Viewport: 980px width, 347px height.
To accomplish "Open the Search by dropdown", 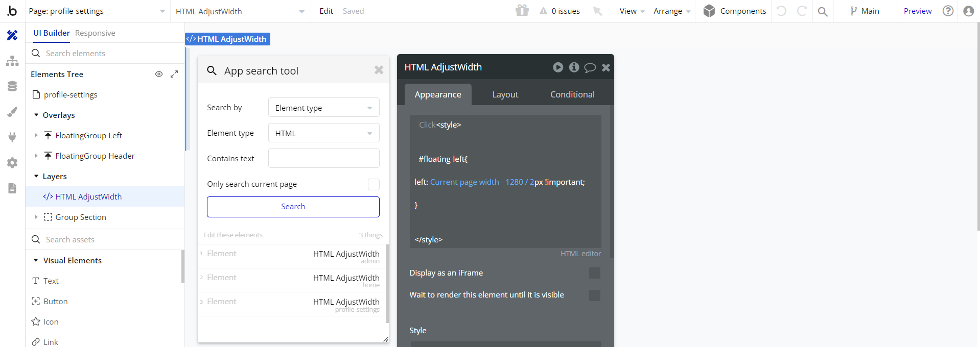I will click(324, 108).
